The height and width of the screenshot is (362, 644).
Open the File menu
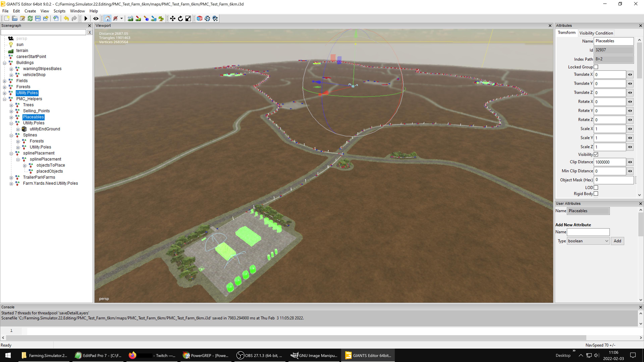point(5,11)
